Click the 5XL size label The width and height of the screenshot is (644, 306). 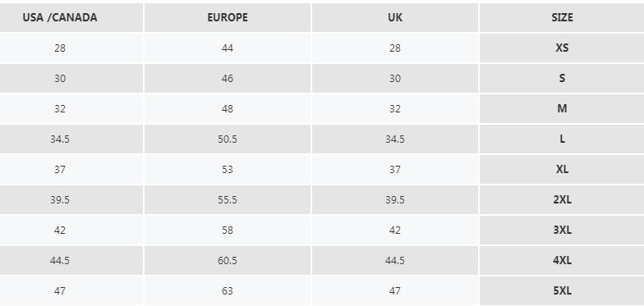click(x=562, y=290)
